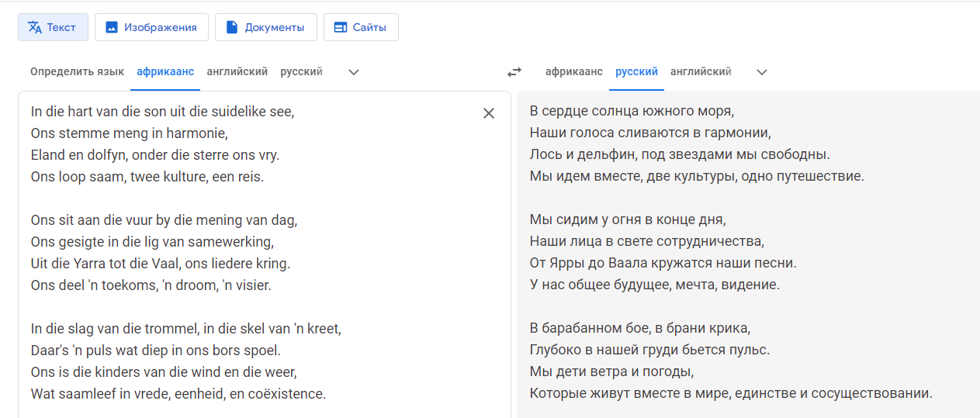Choose африкаанс as source language
Screen dimensions: 980x418
click(x=165, y=71)
